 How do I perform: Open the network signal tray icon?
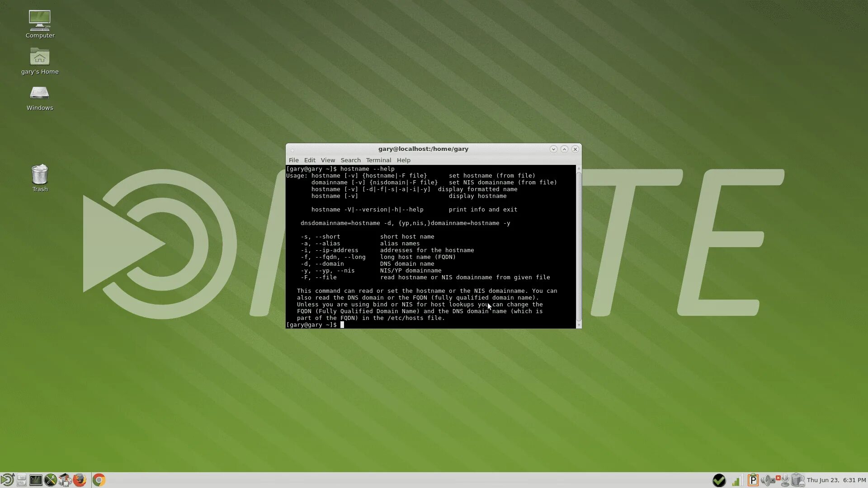736,481
